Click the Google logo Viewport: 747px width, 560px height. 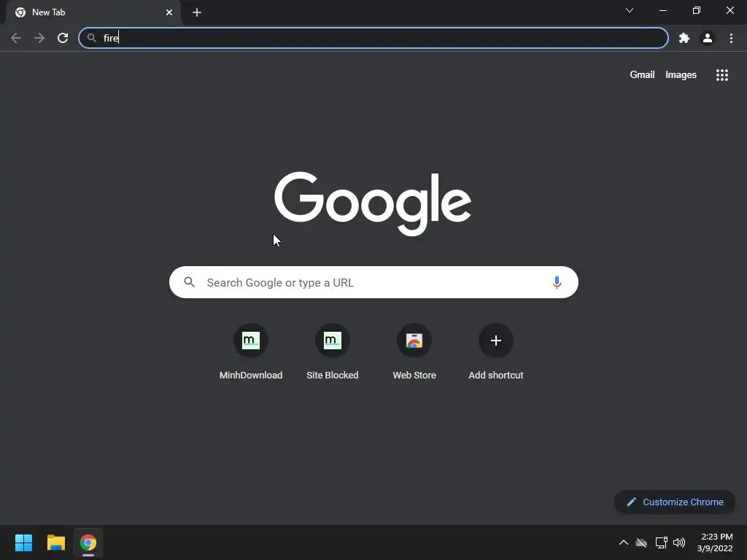[373, 203]
